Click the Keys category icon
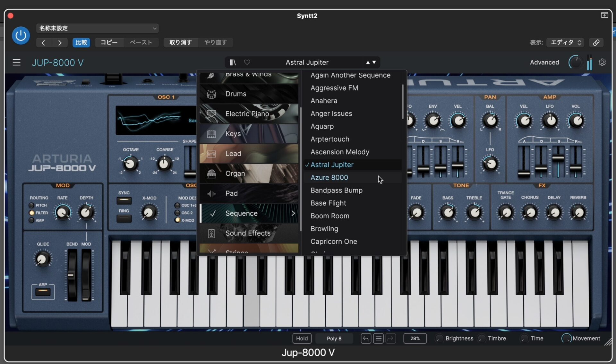Screen dimensions: 616x364 click(211, 134)
